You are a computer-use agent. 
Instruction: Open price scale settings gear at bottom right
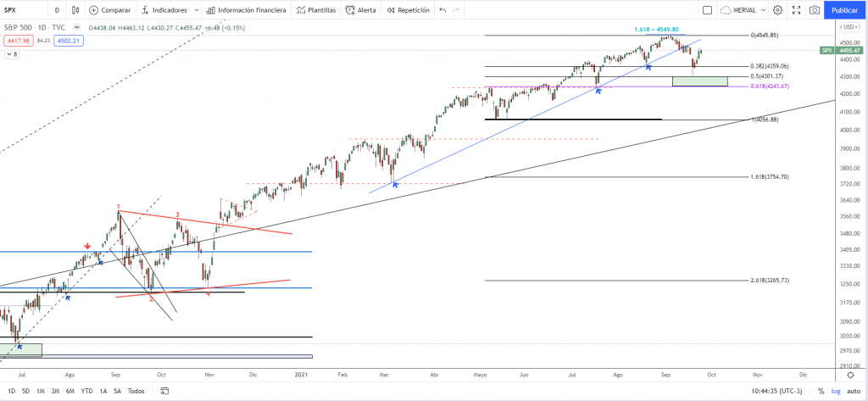850,375
